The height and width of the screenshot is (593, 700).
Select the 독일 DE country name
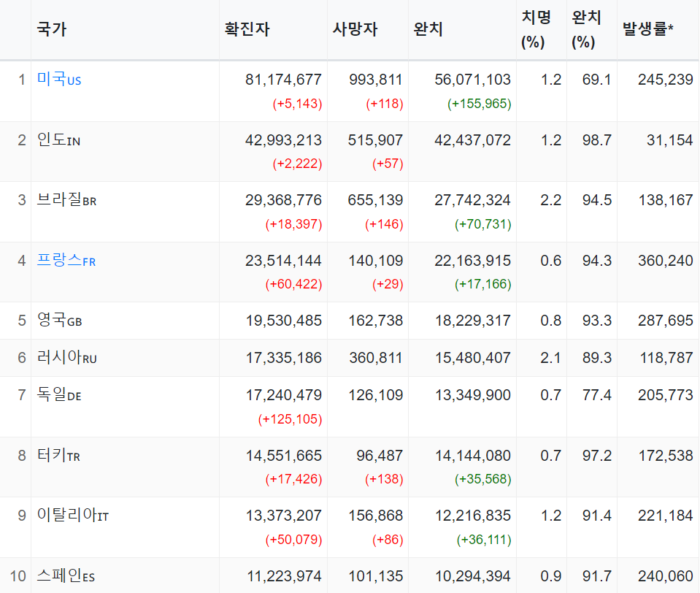pyautogui.click(x=59, y=395)
